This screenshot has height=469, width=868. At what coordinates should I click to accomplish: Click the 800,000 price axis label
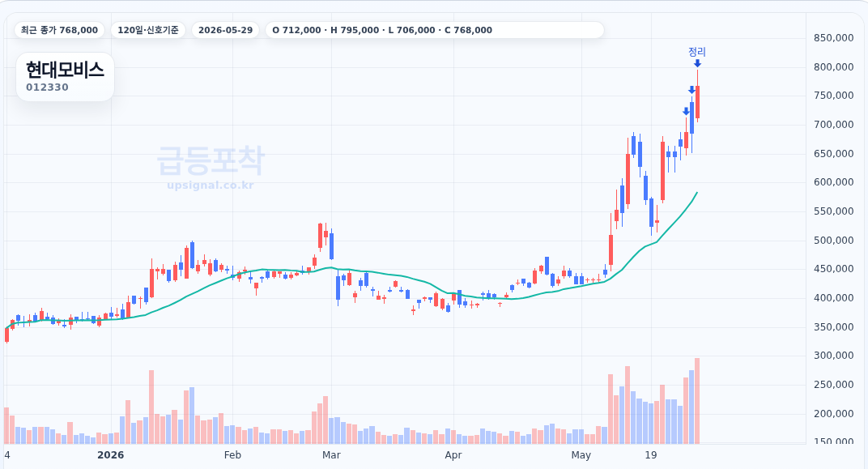tap(834, 67)
